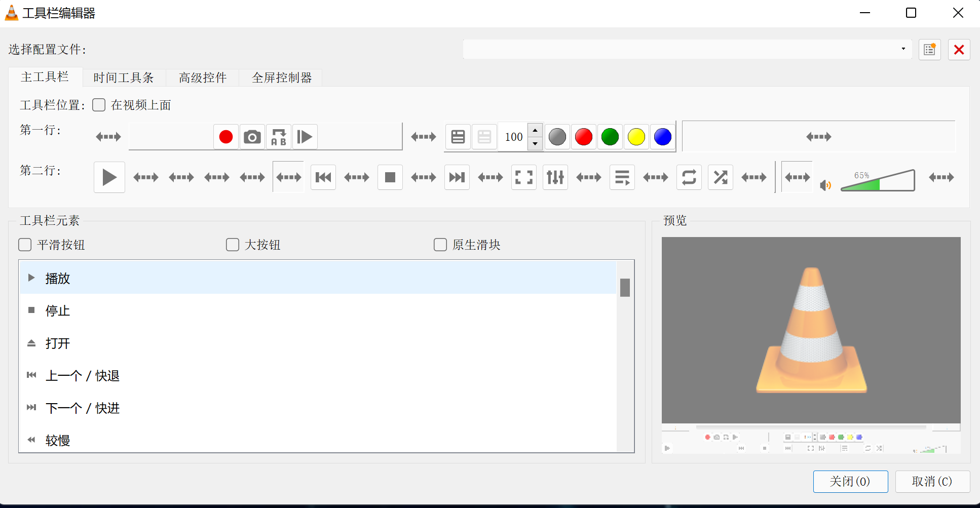Click the yellow teletext circle button
This screenshot has width=980, height=508.
click(636, 137)
